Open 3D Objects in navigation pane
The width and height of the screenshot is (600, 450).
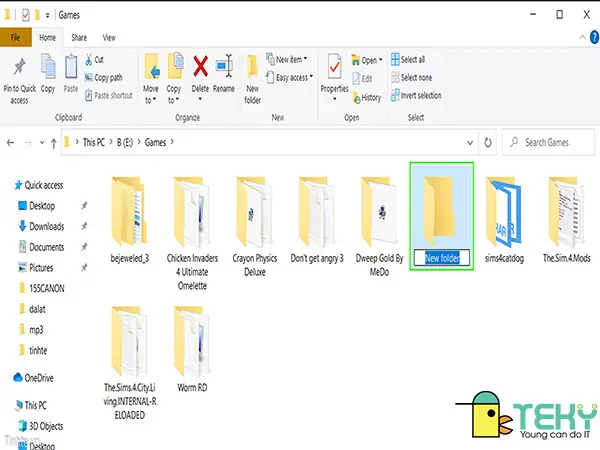pos(41,426)
